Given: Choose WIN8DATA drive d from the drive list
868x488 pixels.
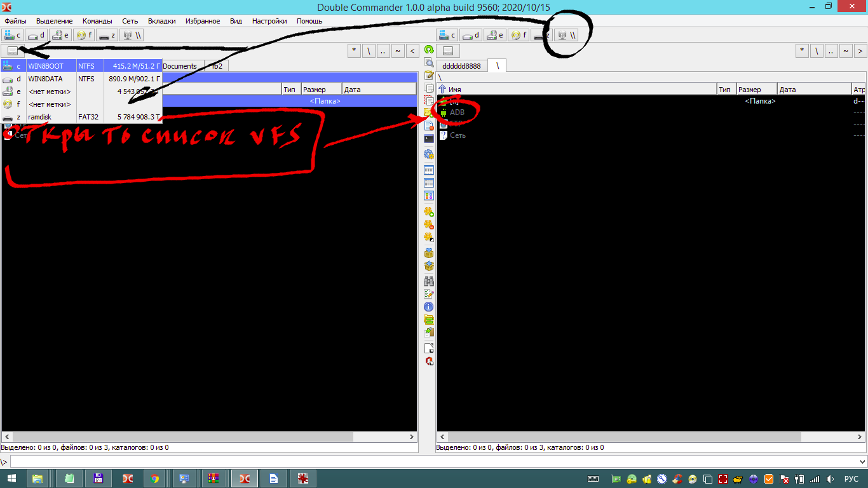Looking at the screenshot, I should [44, 79].
